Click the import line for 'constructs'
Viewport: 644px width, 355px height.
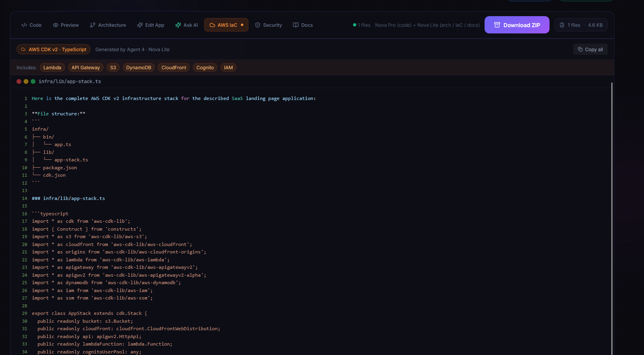pos(87,229)
